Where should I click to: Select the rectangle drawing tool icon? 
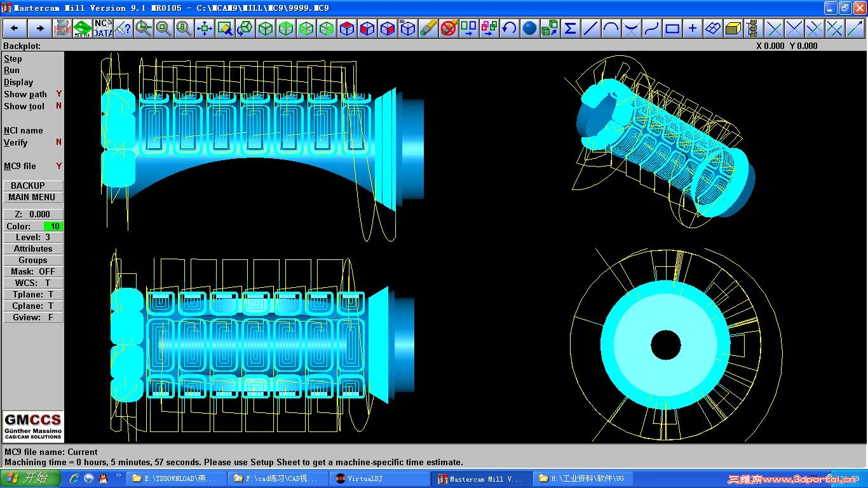click(x=672, y=29)
